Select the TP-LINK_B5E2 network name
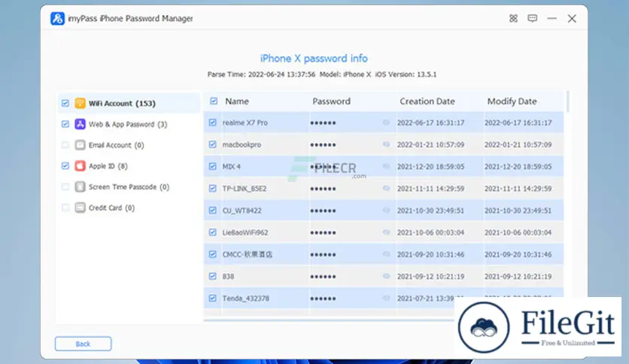Image resolution: width=629 pixels, height=364 pixels. pos(245,189)
